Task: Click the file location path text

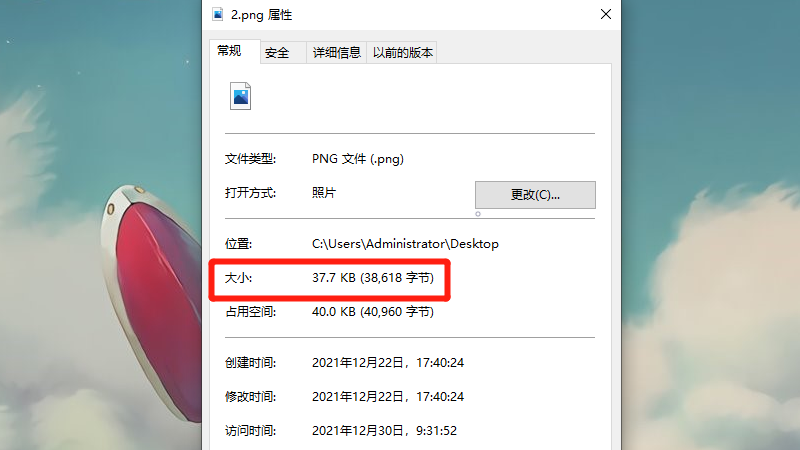Action: pos(405,244)
